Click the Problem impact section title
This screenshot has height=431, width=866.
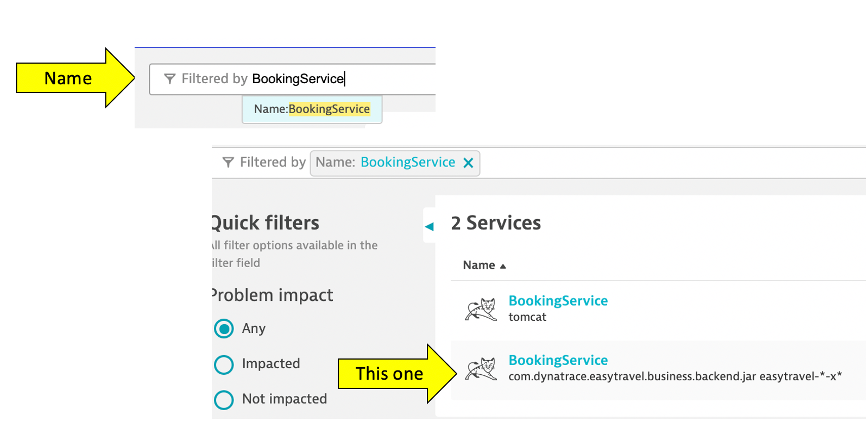click(x=272, y=295)
